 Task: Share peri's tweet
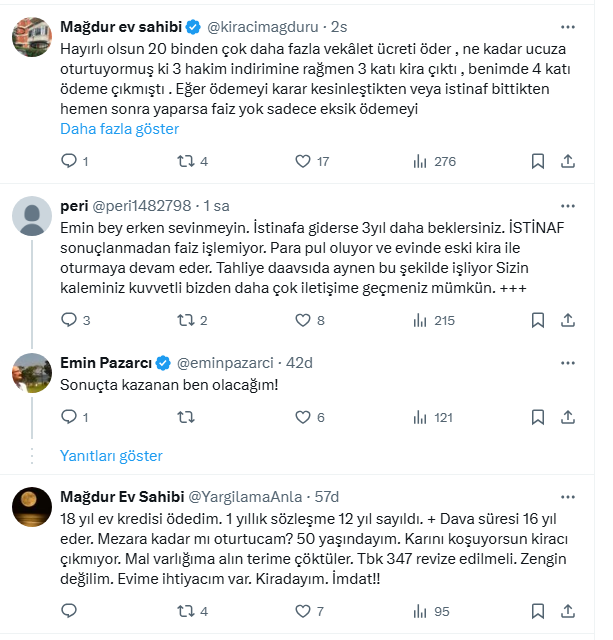coord(568,321)
